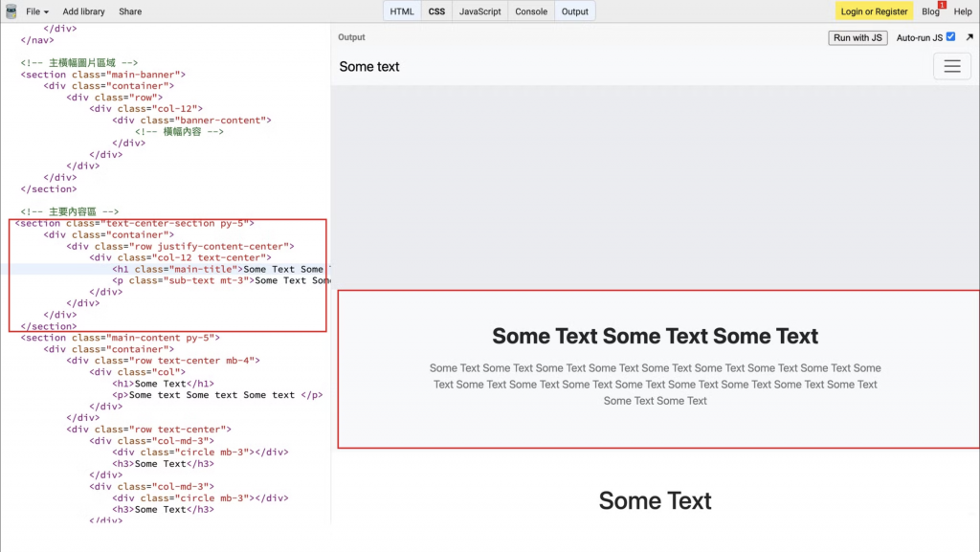Click the section class="main-banner" code line
The height and width of the screenshot is (552, 980).
coord(103,75)
